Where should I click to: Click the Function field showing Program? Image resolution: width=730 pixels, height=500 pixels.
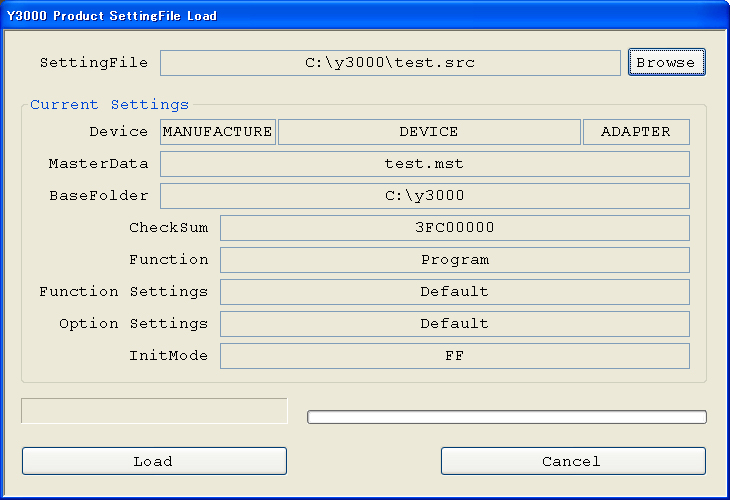coord(455,260)
